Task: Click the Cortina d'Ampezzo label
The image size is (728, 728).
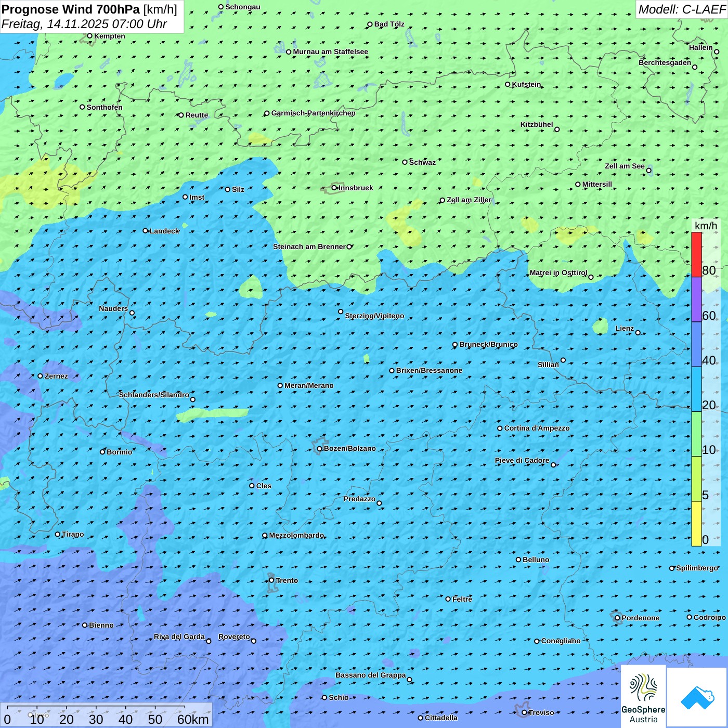Action: tap(537, 428)
